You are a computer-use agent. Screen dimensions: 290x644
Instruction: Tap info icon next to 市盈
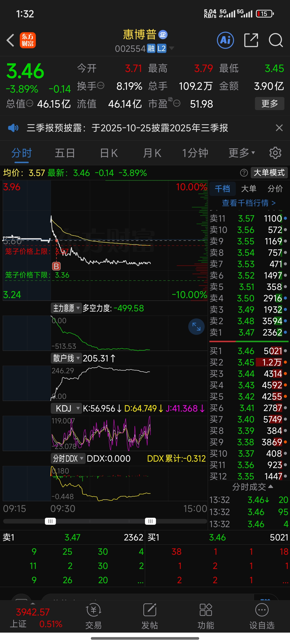click(x=177, y=103)
